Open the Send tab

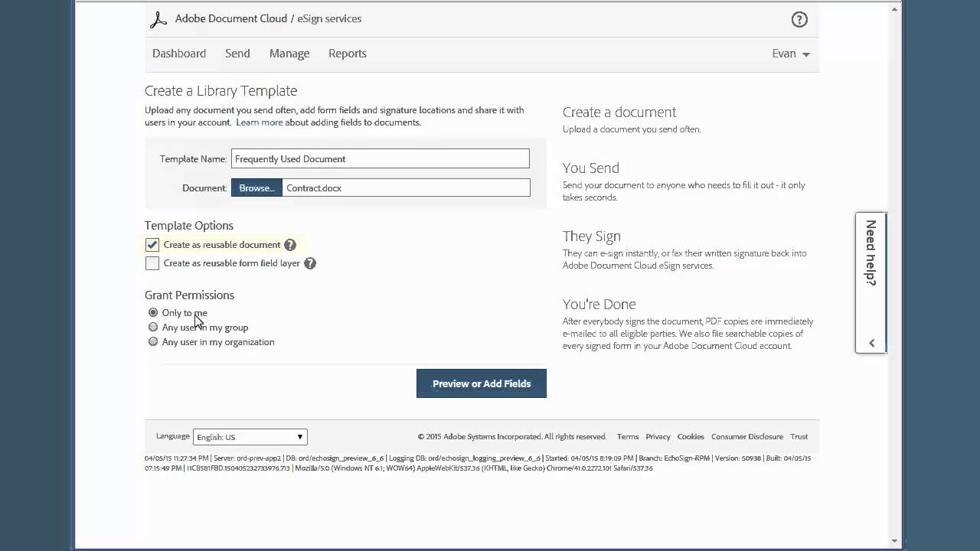click(237, 54)
